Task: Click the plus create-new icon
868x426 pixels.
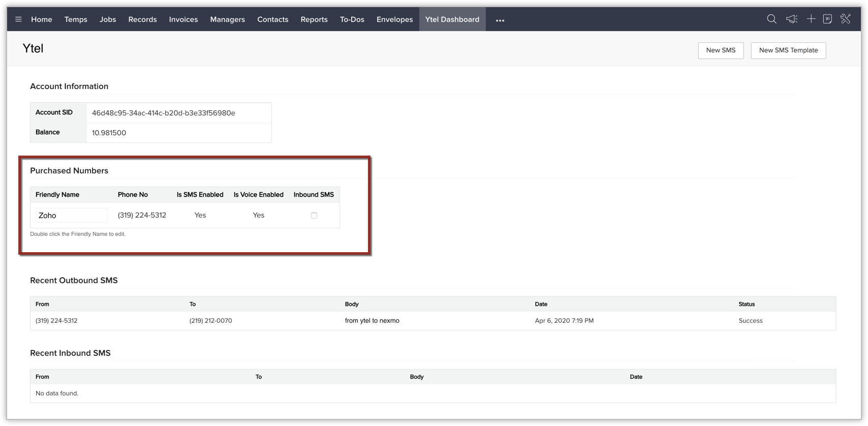Action: (x=811, y=19)
